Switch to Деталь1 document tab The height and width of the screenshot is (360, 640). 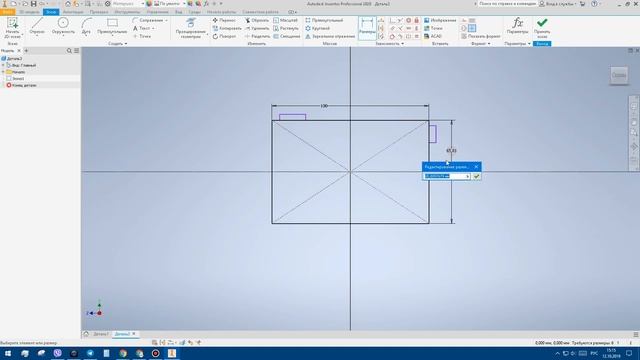pos(101,334)
